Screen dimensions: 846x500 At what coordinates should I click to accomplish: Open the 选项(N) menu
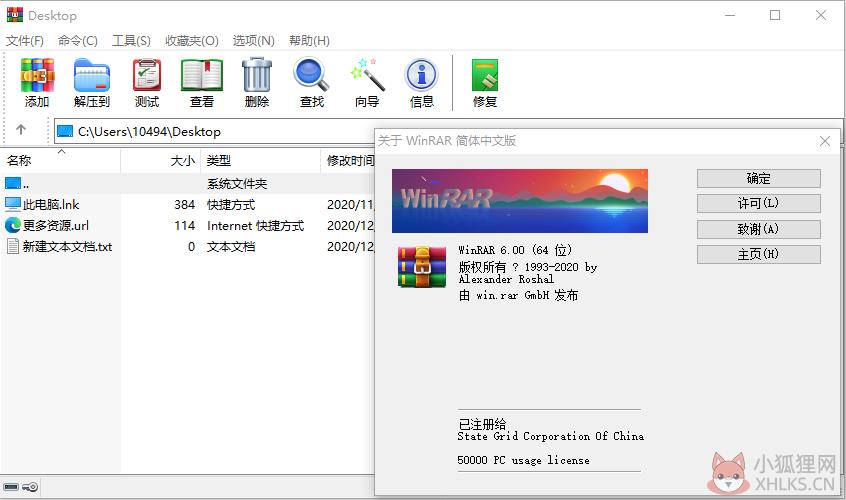(x=254, y=40)
